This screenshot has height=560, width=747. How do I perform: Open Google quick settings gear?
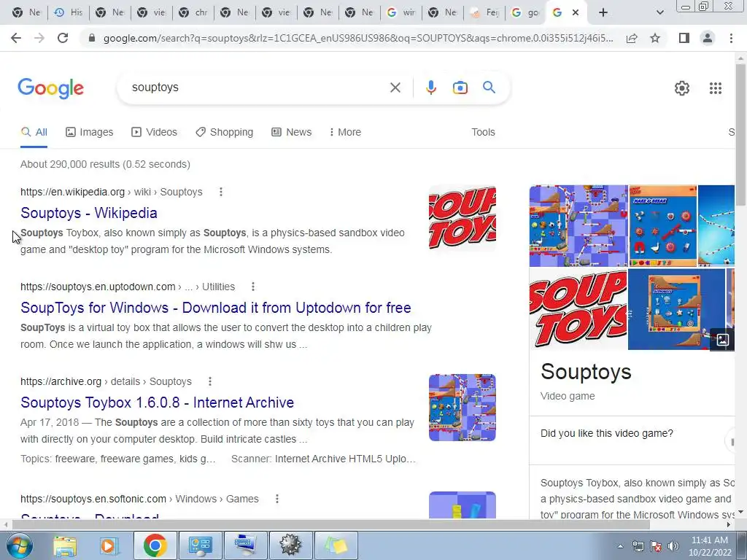(682, 88)
